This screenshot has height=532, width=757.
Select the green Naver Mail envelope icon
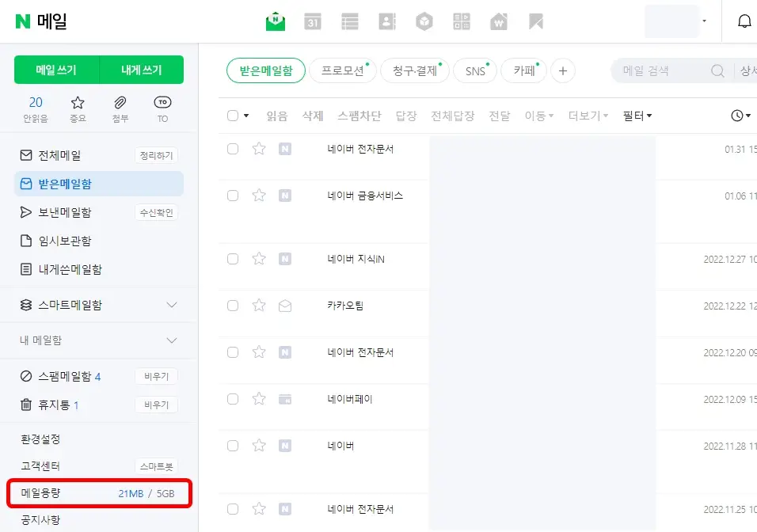pyautogui.click(x=275, y=21)
